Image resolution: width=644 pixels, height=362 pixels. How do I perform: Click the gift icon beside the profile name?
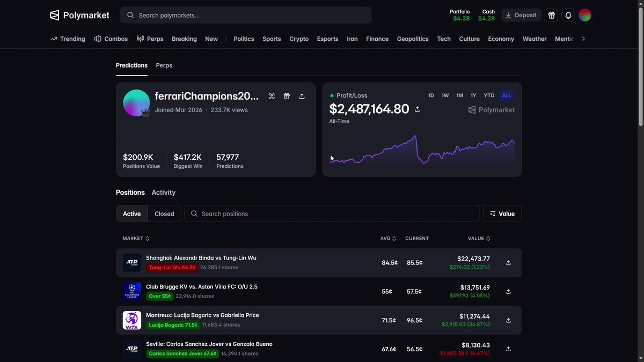pos(287,96)
